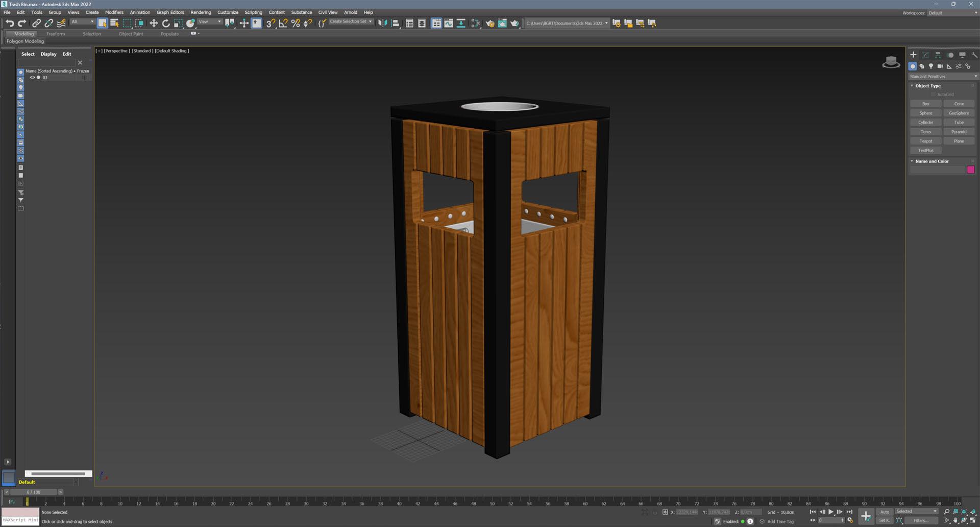This screenshot has width=980, height=527.
Task: Collapse the Object Type rollout
Action: (x=927, y=86)
